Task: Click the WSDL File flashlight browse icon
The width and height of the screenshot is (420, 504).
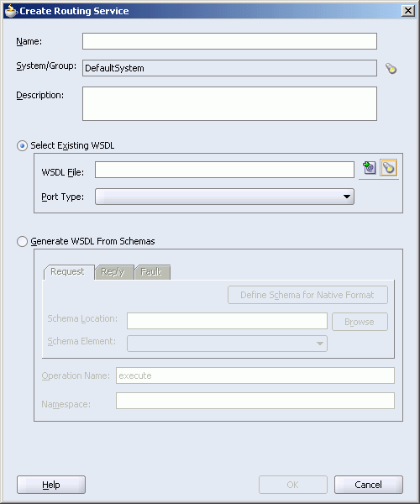Action: [389, 168]
